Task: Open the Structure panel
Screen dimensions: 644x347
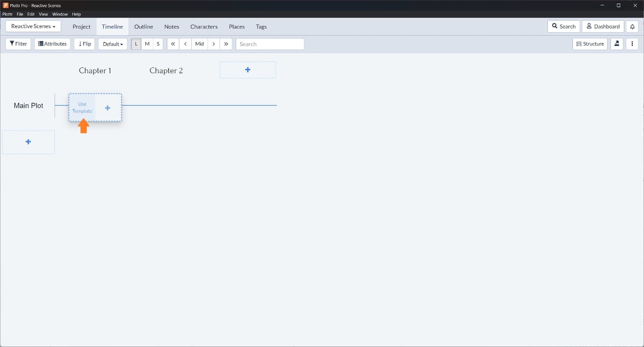Action: click(590, 44)
